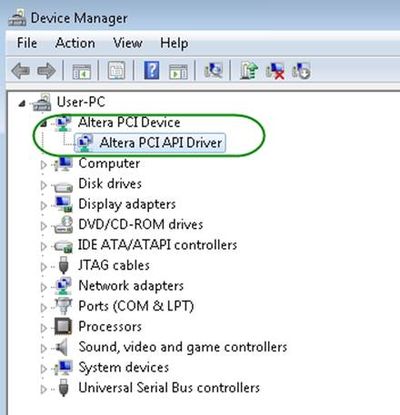The image size is (400, 415).
Task: Click the Show/Hide Console Tree icon
Action: pos(82,71)
